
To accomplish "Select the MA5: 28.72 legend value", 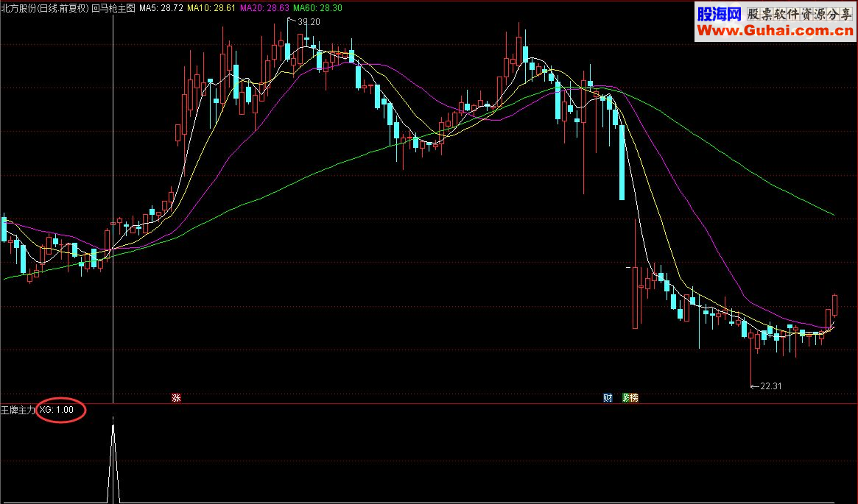I will 161,8.
